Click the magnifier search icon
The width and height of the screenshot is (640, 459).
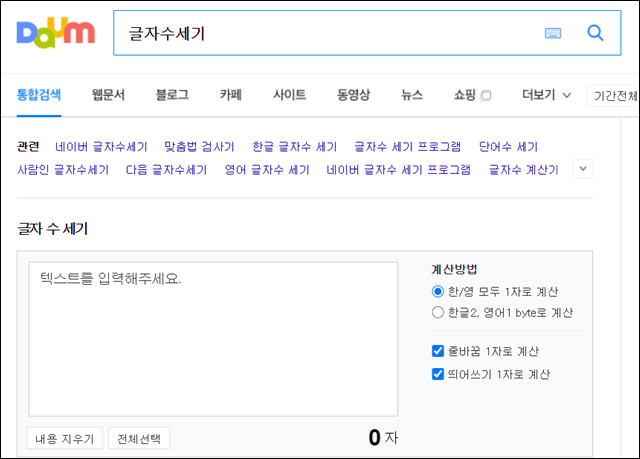pyautogui.click(x=595, y=33)
